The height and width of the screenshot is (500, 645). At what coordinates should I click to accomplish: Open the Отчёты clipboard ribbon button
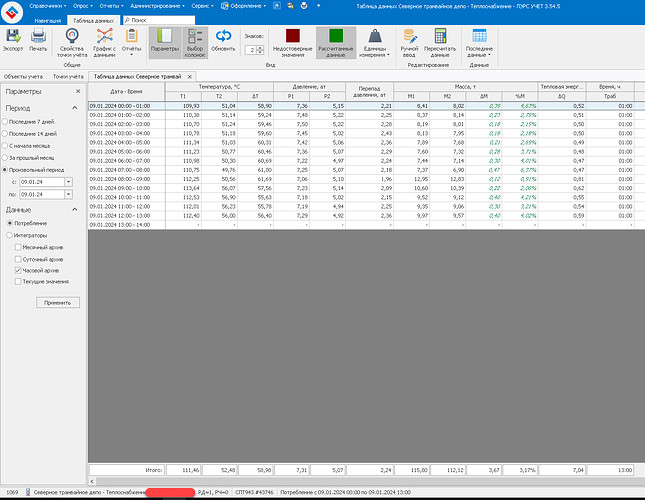pyautogui.click(x=132, y=42)
